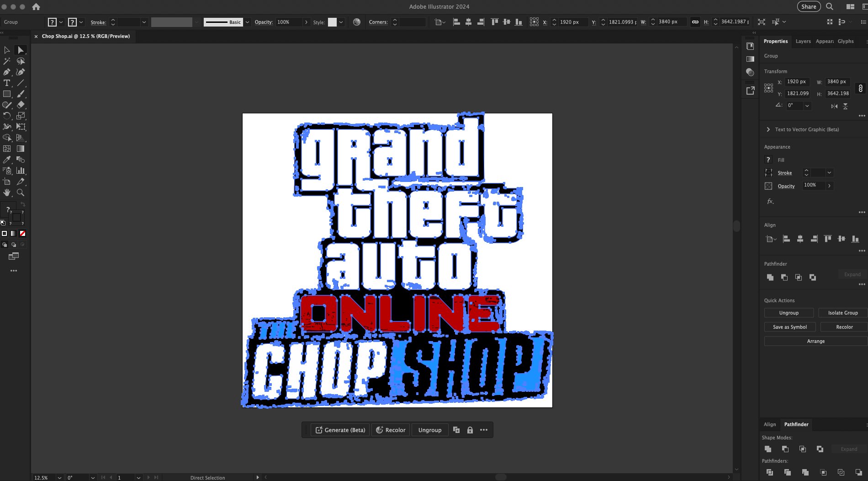Image resolution: width=868 pixels, height=481 pixels.
Task: Flip selection horizontally in Transform panel
Action: (x=834, y=106)
